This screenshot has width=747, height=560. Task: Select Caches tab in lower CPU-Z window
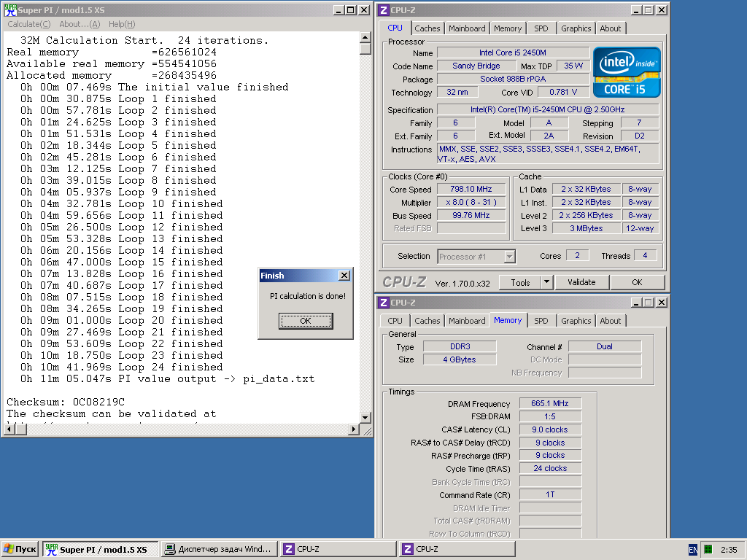coord(427,321)
